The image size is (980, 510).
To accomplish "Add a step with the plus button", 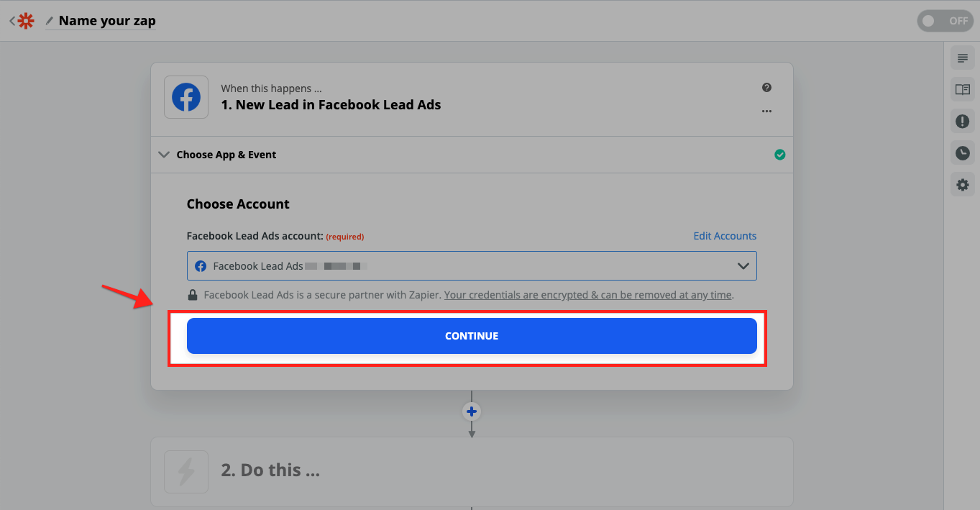I will coord(472,411).
